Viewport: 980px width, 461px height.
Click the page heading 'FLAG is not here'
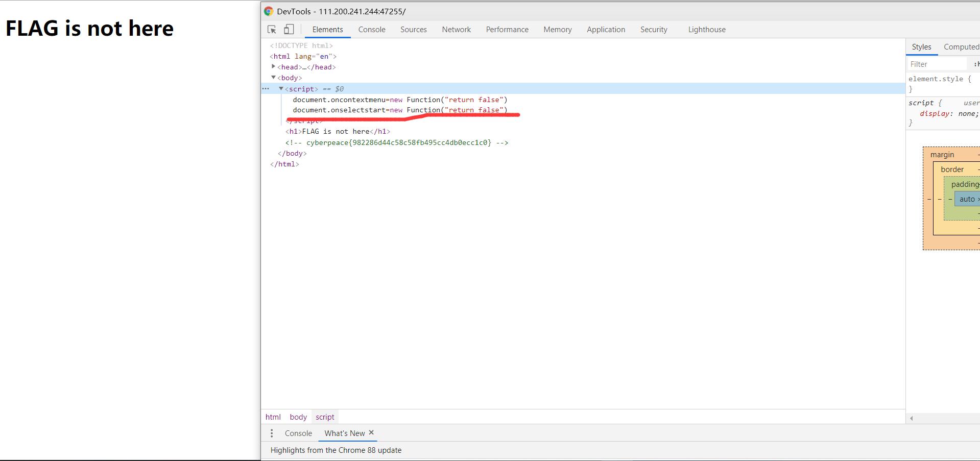click(x=89, y=28)
